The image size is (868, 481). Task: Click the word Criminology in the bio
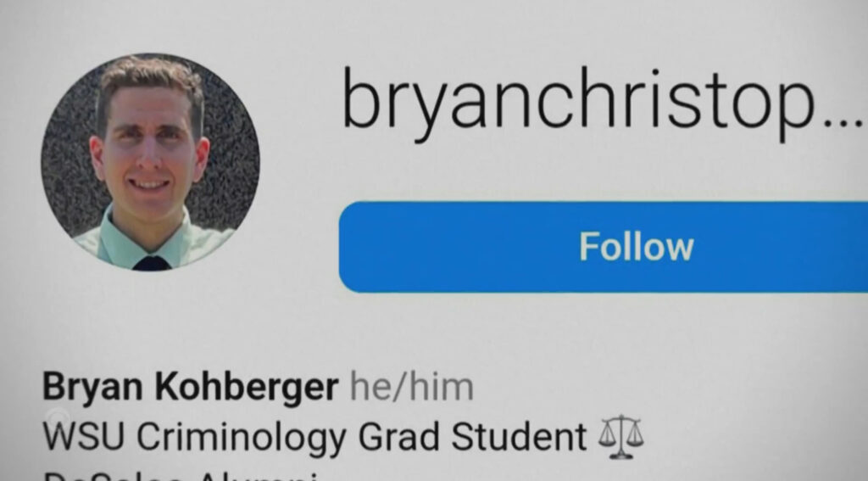(x=242, y=438)
